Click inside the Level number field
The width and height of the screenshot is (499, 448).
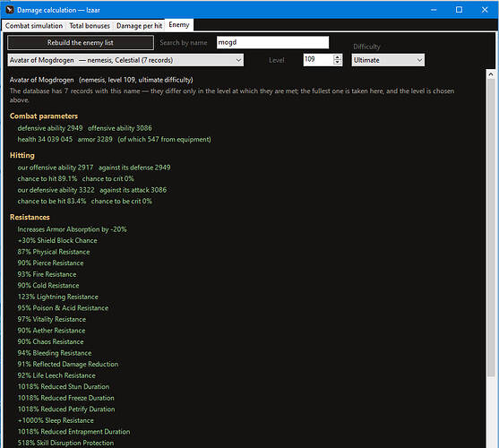(x=318, y=59)
